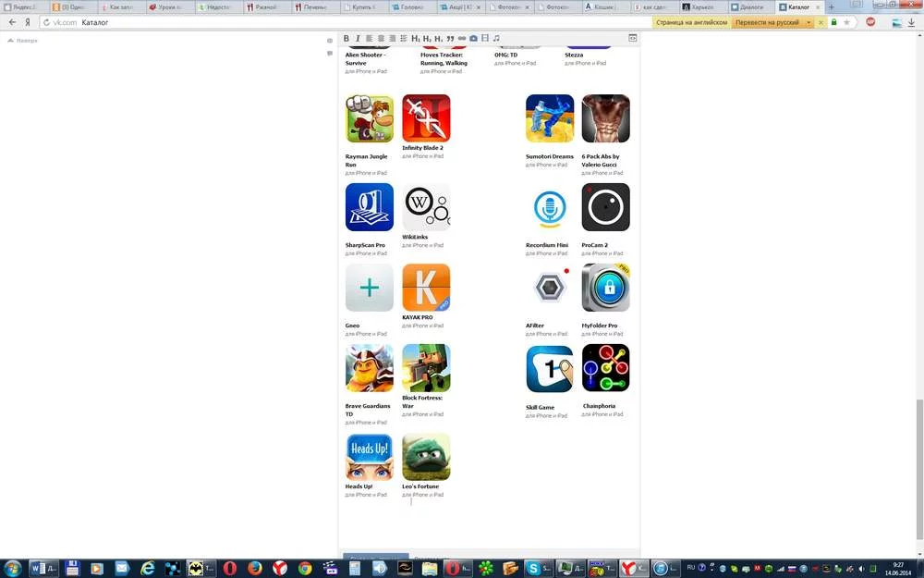Align text right in the editor toolbar
924x578 pixels.
392,38
